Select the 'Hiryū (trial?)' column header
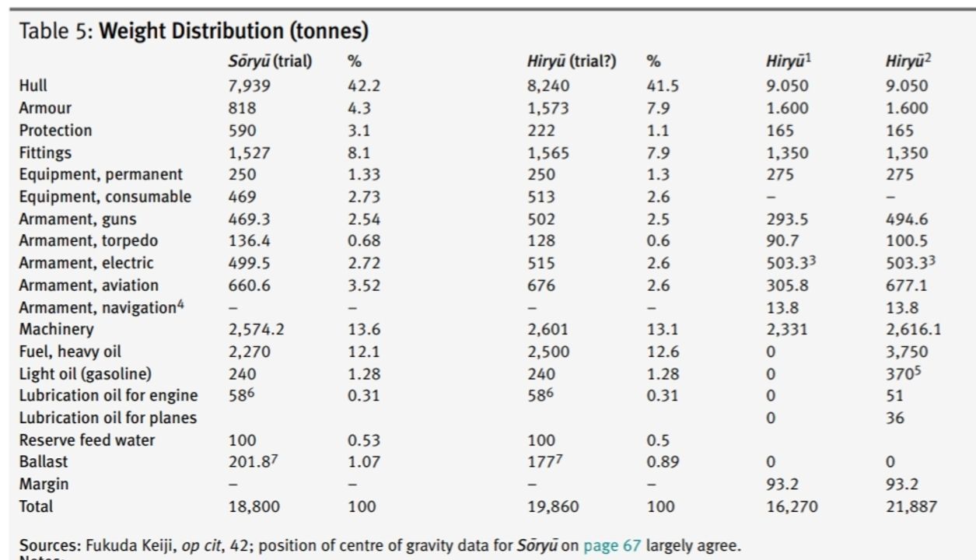 pyautogui.click(x=572, y=61)
